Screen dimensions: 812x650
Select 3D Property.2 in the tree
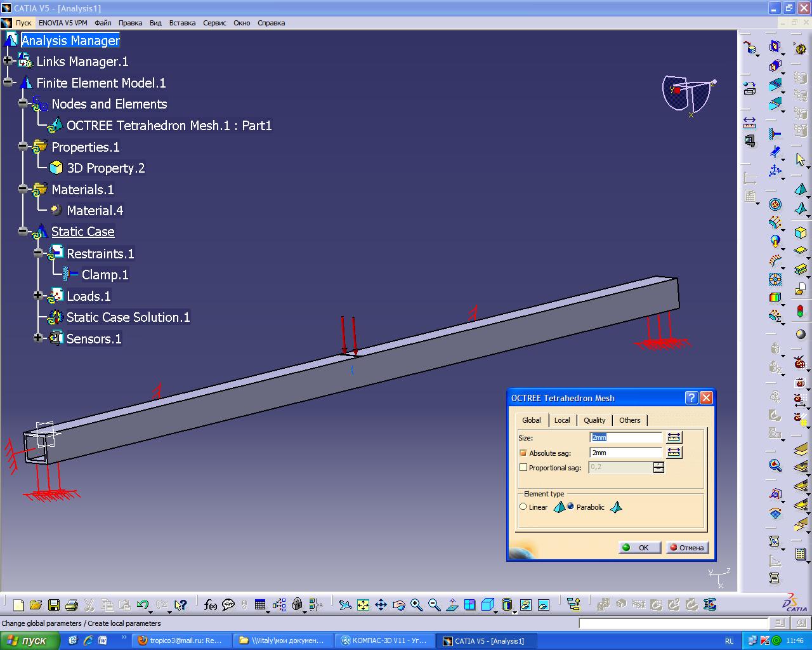point(106,168)
